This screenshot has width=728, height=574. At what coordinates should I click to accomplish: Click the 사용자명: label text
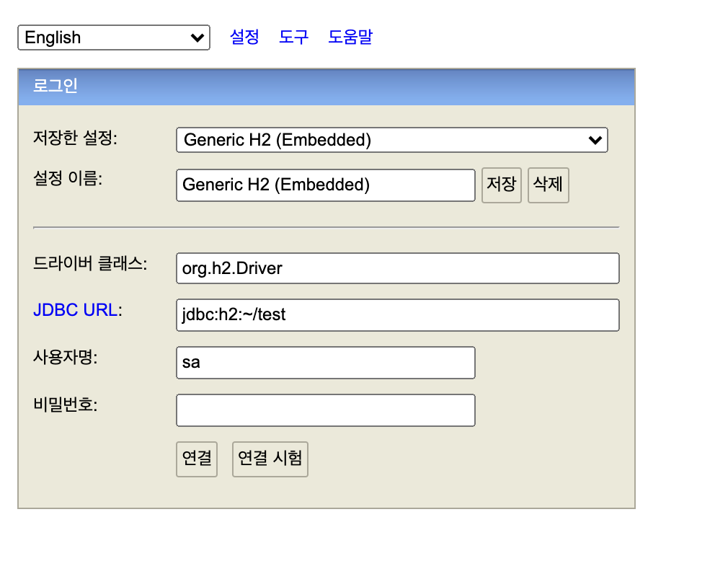tap(66, 357)
